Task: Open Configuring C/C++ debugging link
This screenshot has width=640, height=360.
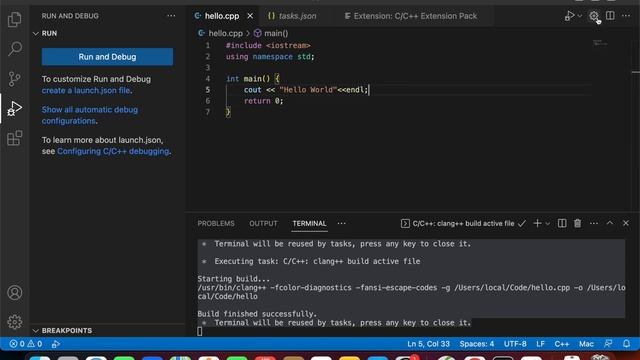Action: tap(113, 151)
